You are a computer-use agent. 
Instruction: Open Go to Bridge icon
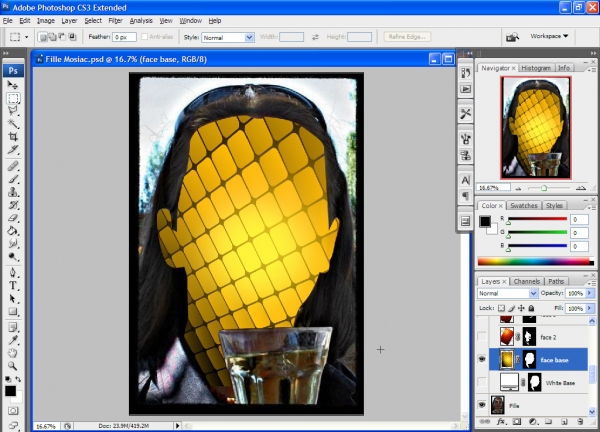[x=513, y=37]
